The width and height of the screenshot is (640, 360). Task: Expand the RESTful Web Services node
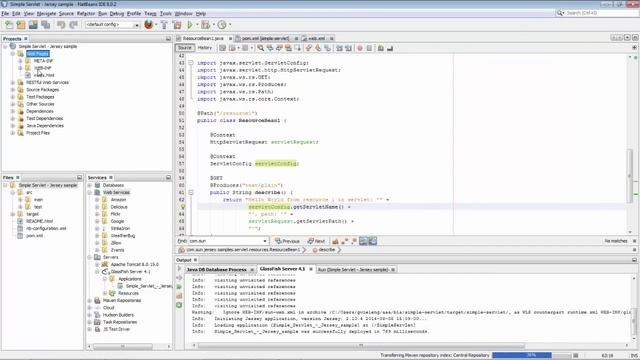pos(13,82)
